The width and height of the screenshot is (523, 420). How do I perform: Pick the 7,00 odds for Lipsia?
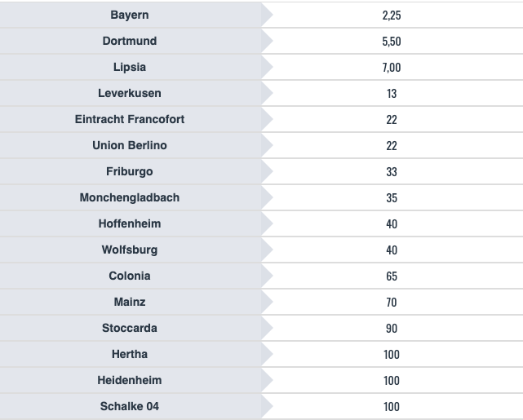392,68
